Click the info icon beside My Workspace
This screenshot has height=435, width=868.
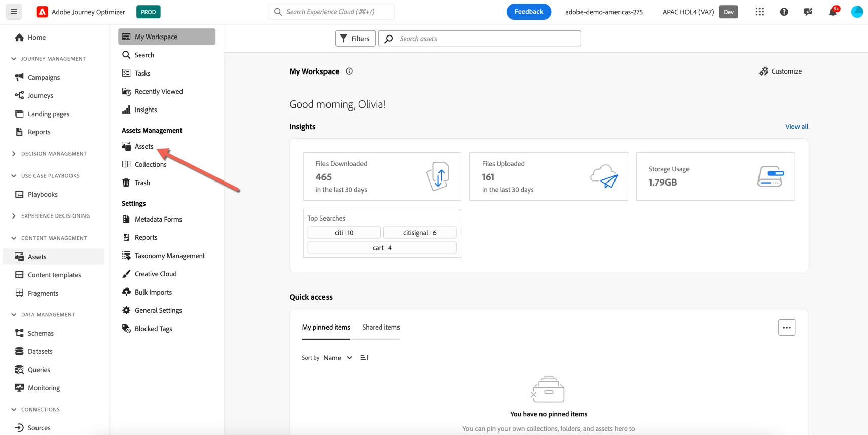tap(349, 71)
